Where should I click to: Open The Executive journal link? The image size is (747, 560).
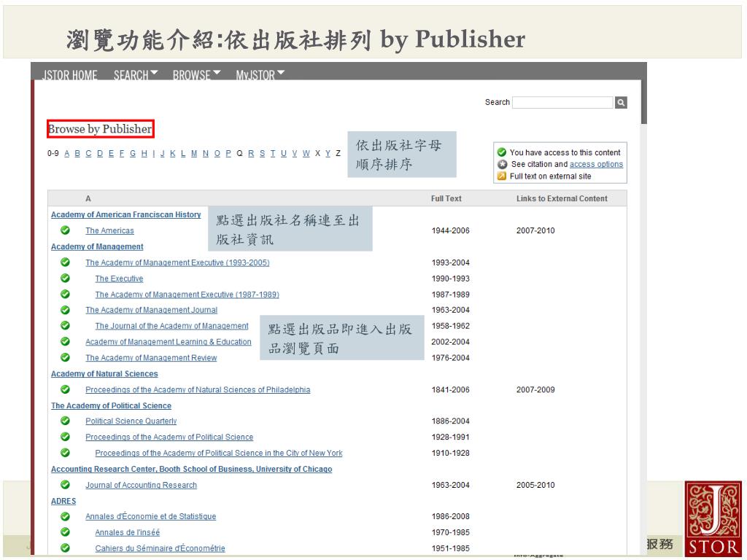[119, 279]
